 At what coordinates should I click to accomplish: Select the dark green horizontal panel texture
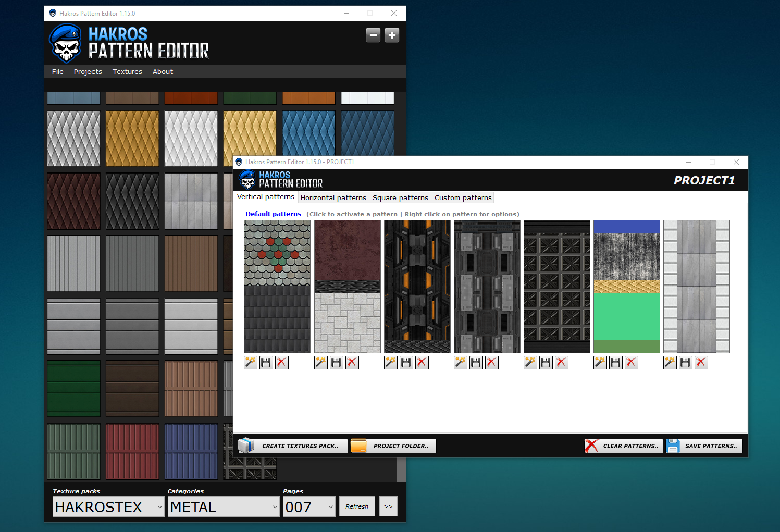[x=74, y=389]
